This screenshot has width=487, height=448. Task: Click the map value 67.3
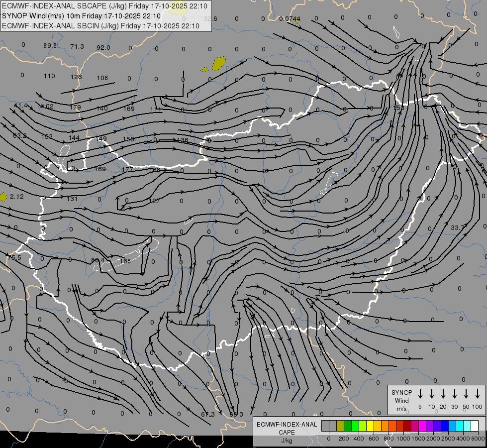(208, 415)
